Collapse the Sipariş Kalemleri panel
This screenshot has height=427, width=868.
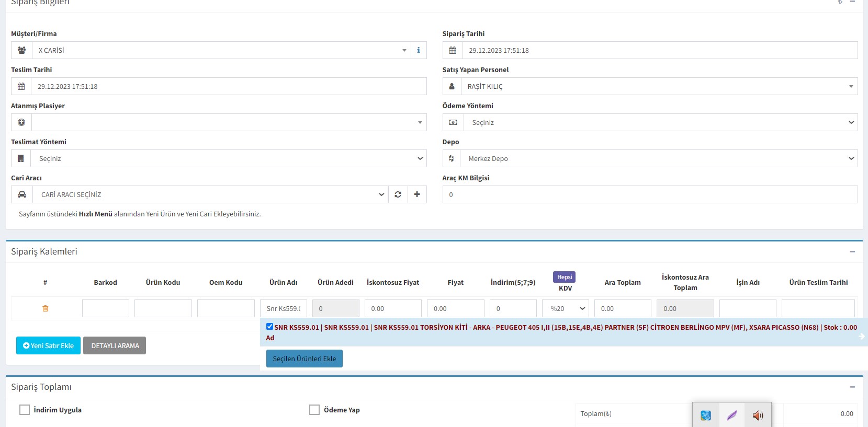coord(852,251)
